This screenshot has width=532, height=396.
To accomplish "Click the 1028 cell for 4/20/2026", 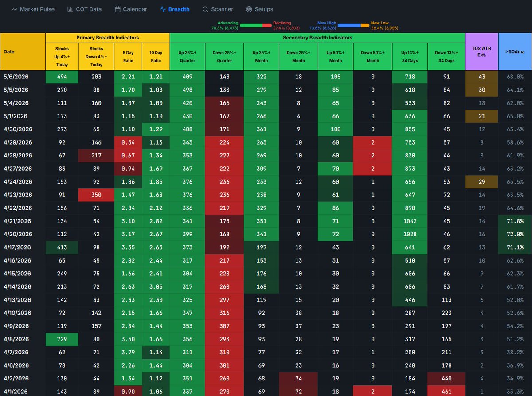I will pos(410,234).
